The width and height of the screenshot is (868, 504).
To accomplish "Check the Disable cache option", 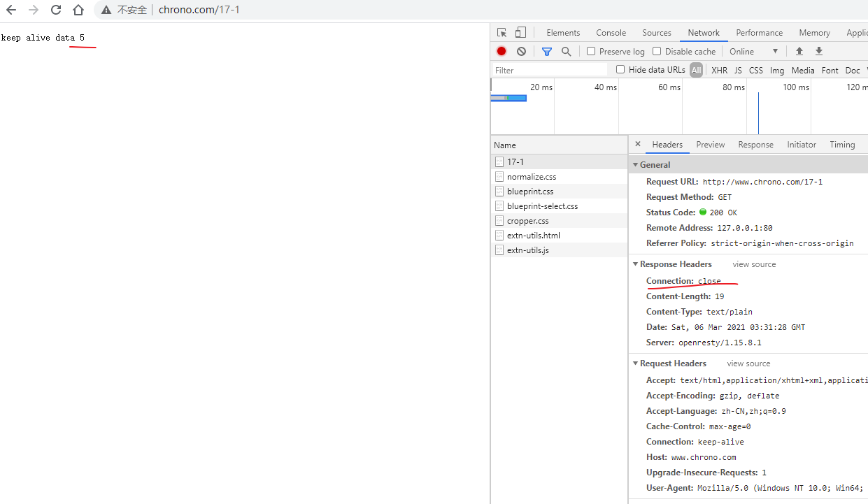I will point(657,51).
